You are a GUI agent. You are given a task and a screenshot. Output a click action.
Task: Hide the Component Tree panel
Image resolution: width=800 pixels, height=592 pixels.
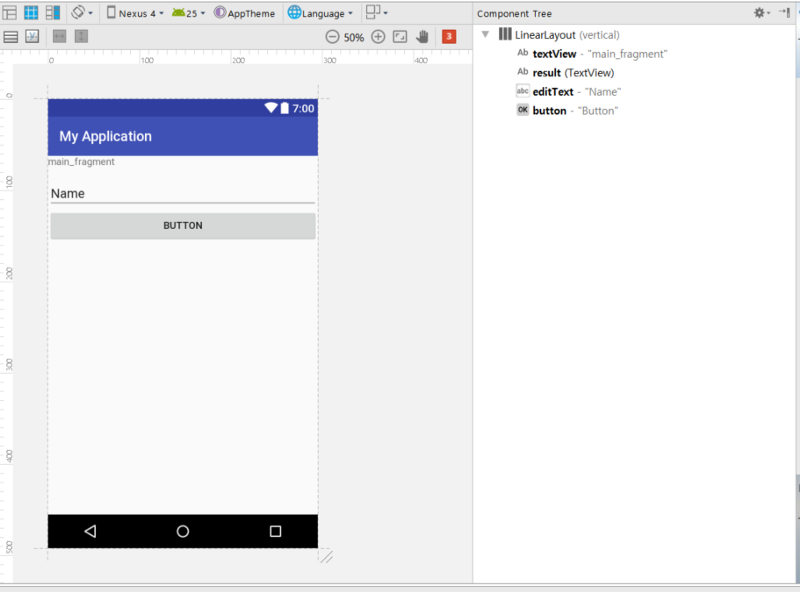coord(785,13)
